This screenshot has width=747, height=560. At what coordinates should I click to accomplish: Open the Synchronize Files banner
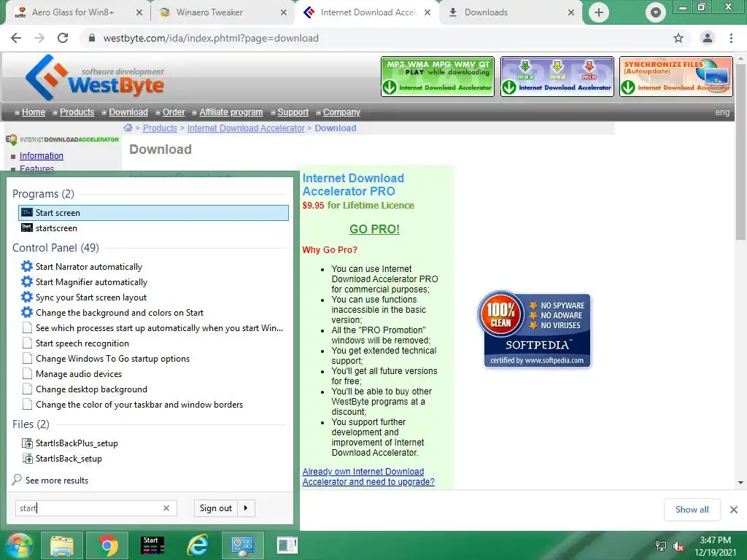(676, 77)
